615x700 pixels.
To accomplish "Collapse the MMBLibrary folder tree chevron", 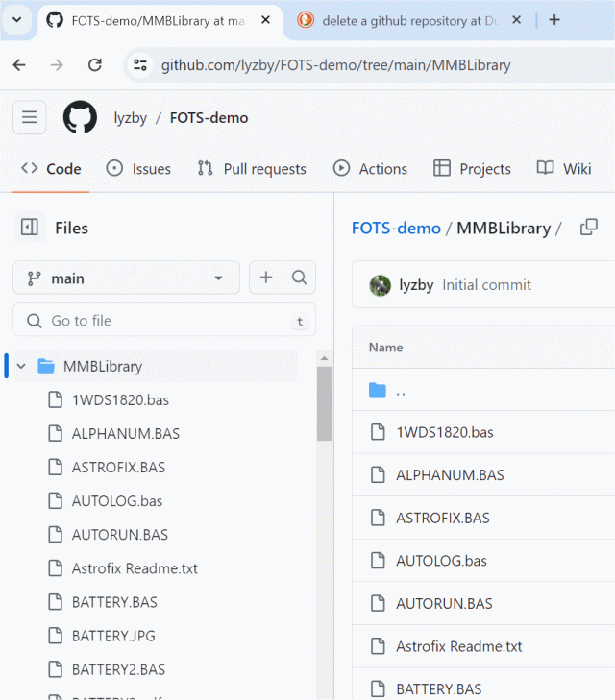I will (x=21, y=366).
